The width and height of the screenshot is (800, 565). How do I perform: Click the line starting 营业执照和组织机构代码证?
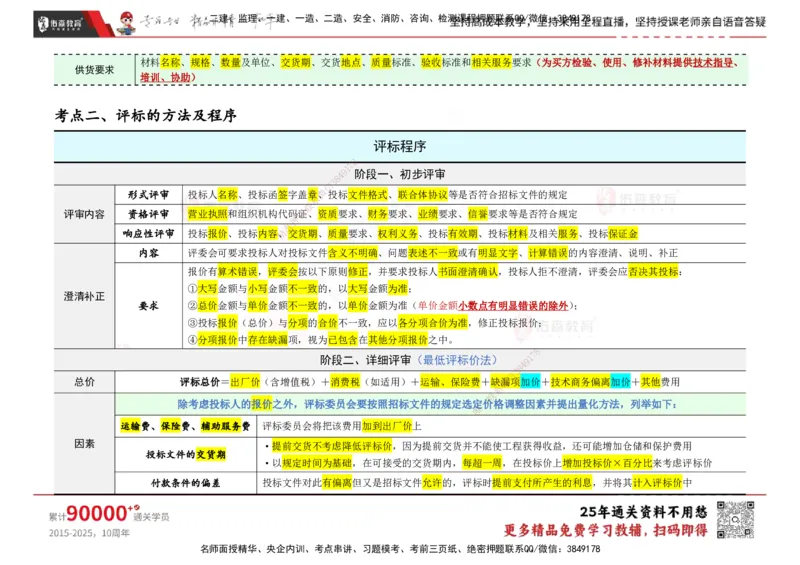pyautogui.click(x=383, y=214)
